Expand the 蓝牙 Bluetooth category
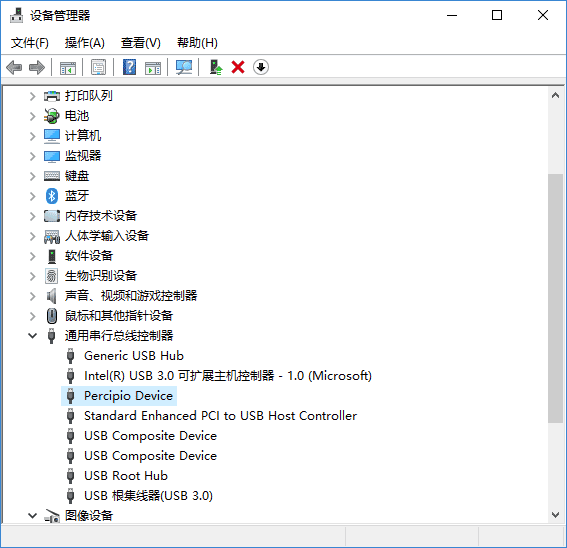This screenshot has width=567, height=548. [33, 196]
